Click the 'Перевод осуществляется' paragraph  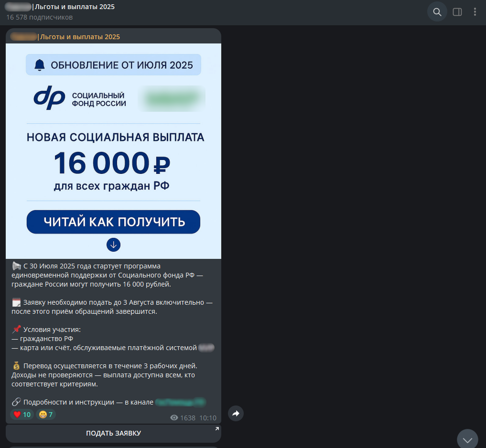pyautogui.click(x=105, y=375)
